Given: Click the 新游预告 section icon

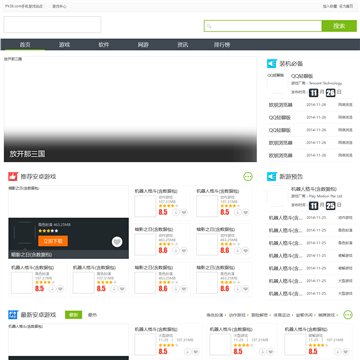Looking at the screenshot, I should pos(272,176).
